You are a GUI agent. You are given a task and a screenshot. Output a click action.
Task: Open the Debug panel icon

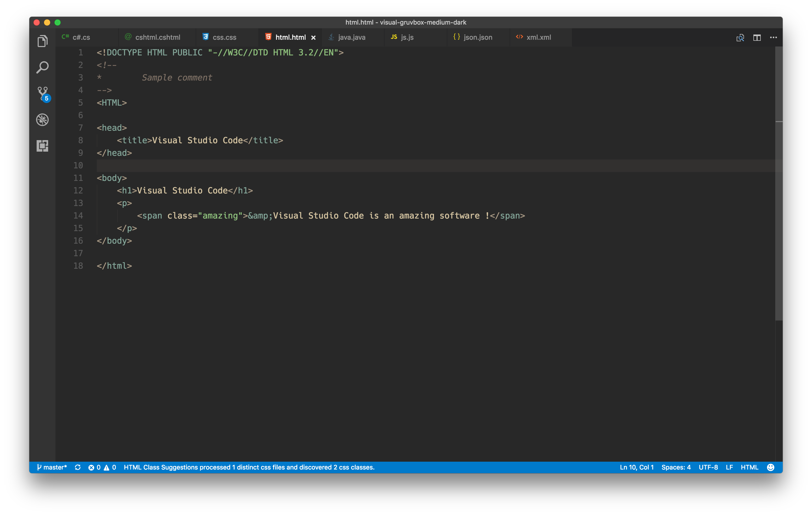tap(42, 120)
